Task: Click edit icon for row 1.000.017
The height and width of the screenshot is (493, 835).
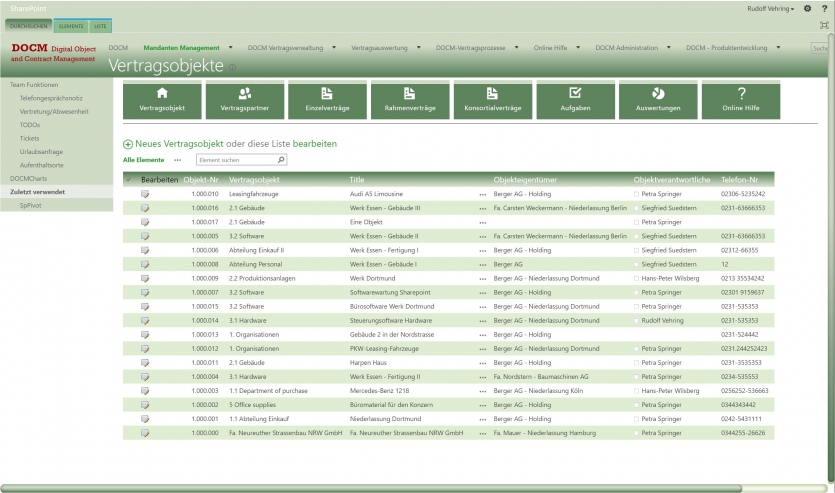Action: tap(145, 222)
